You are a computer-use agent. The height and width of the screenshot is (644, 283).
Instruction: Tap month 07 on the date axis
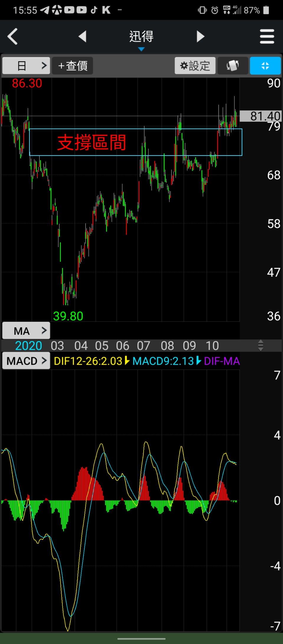[144, 346]
